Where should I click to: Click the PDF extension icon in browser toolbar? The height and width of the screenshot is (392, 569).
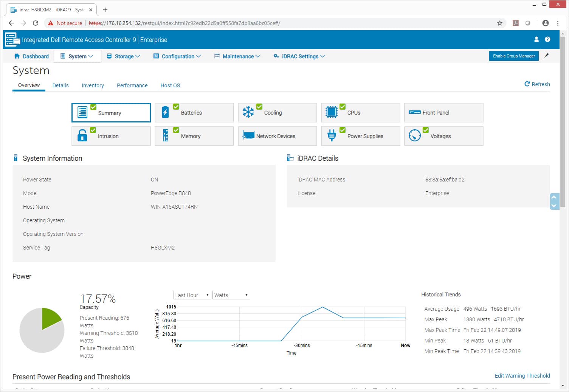(516, 23)
